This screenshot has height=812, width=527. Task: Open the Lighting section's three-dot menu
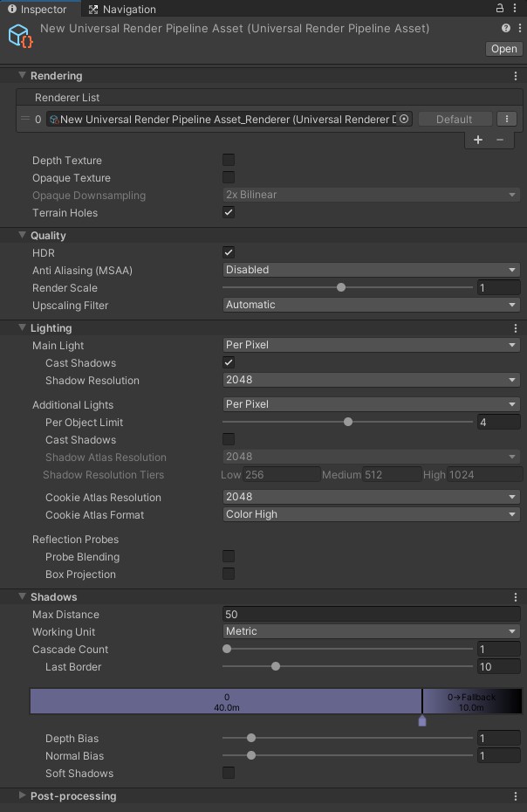pyautogui.click(x=516, y=328)
